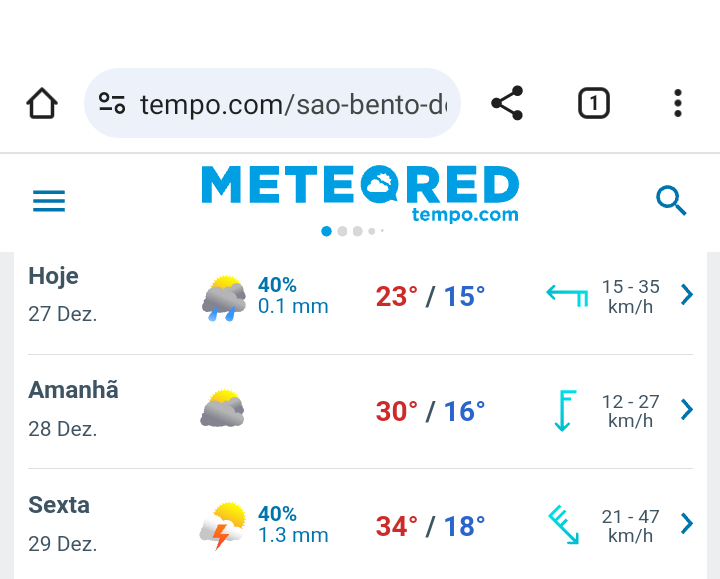
Task: Expand Hoje forecast with right chevron
Action: (x=687, y=294)
